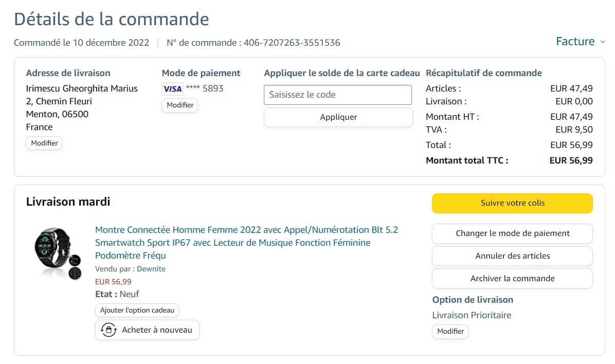Click Archiver la commande
615x364 pixels.
(x=512, y=279)
